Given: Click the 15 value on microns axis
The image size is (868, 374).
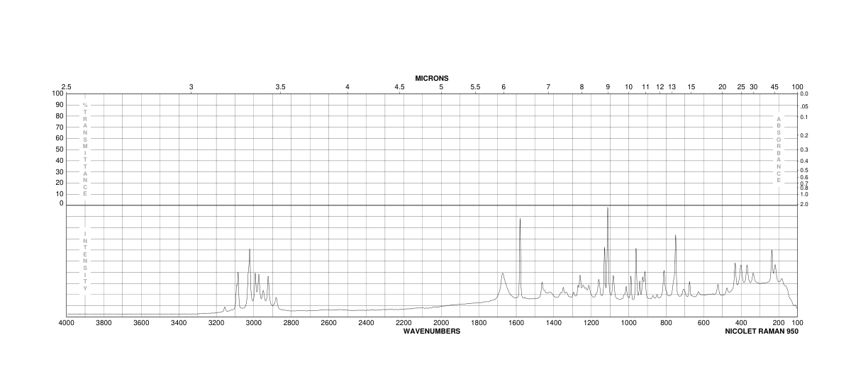Looking at the screenshot, I should [691, 86].
